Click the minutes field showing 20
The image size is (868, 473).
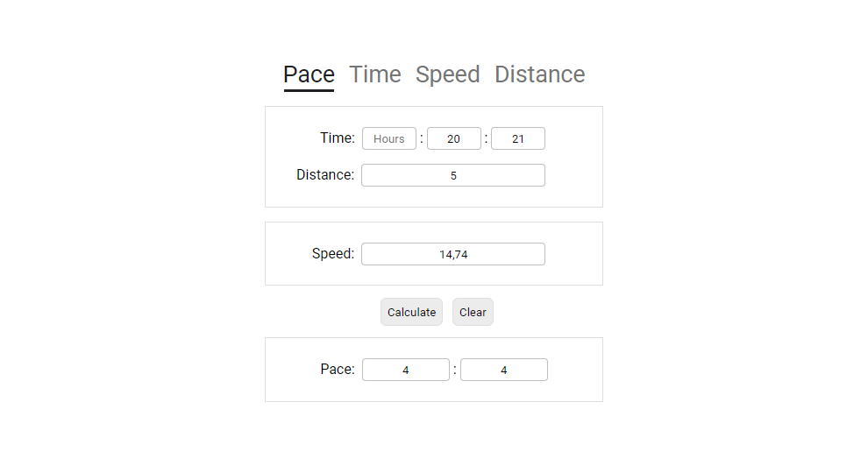pyautogui.click(x=454, y=138)
